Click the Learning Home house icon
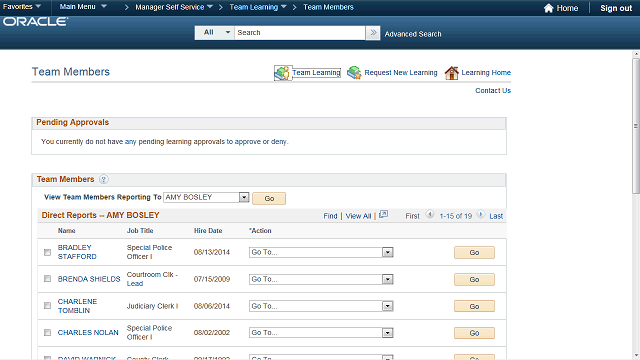 (x=451, y=73)
